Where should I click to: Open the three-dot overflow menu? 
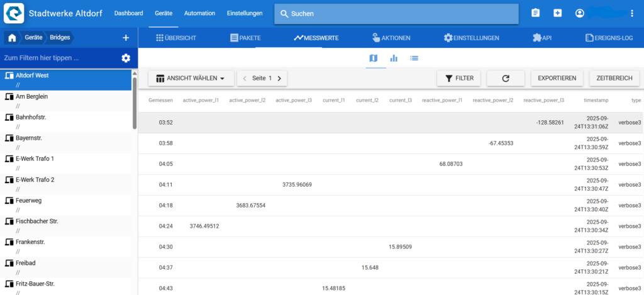(631, 13)
